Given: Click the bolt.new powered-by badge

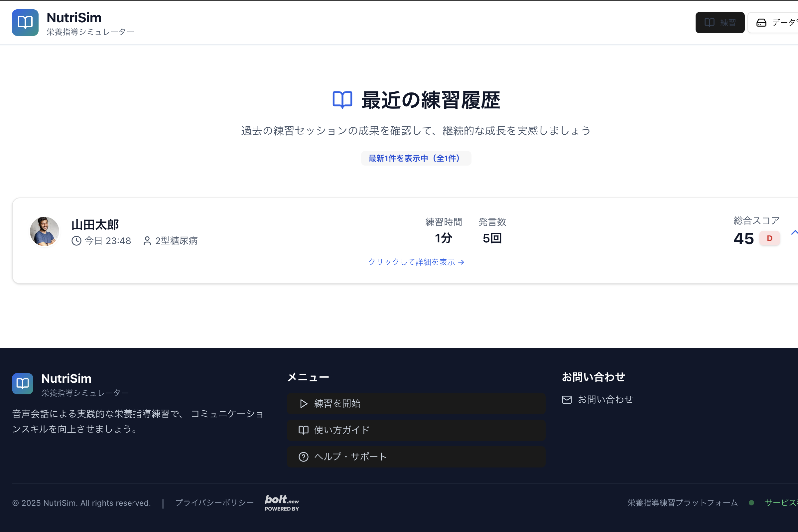Looking at the screenshot, I should point(282,503).
